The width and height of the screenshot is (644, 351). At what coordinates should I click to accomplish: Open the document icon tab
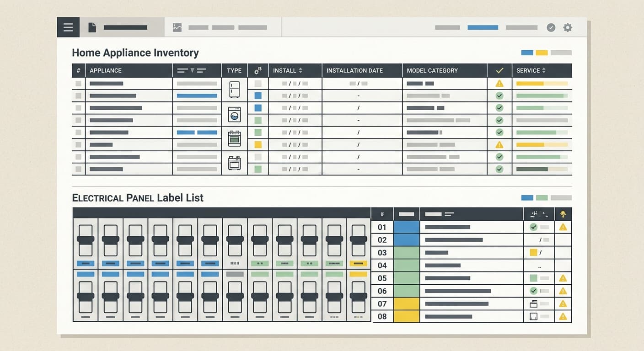92,27
